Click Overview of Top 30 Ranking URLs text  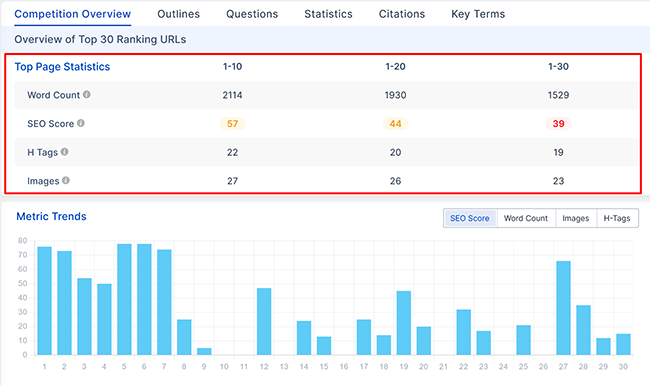pyautogui.click(x=100, y=39)
